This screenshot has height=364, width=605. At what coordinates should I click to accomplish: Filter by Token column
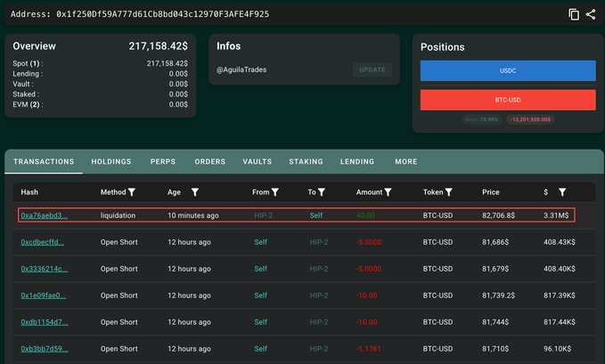pos(448,192)
